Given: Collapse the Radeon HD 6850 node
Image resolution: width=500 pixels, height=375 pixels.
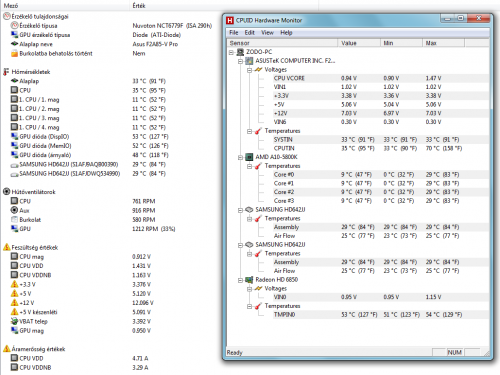Looking at the screenshot, I should point(240,280).
